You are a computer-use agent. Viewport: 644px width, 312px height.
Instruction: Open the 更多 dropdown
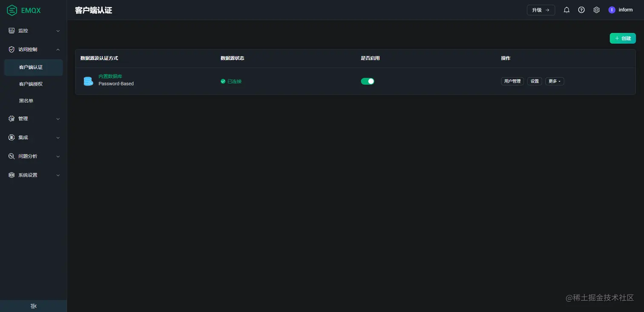tap(555, 81)
